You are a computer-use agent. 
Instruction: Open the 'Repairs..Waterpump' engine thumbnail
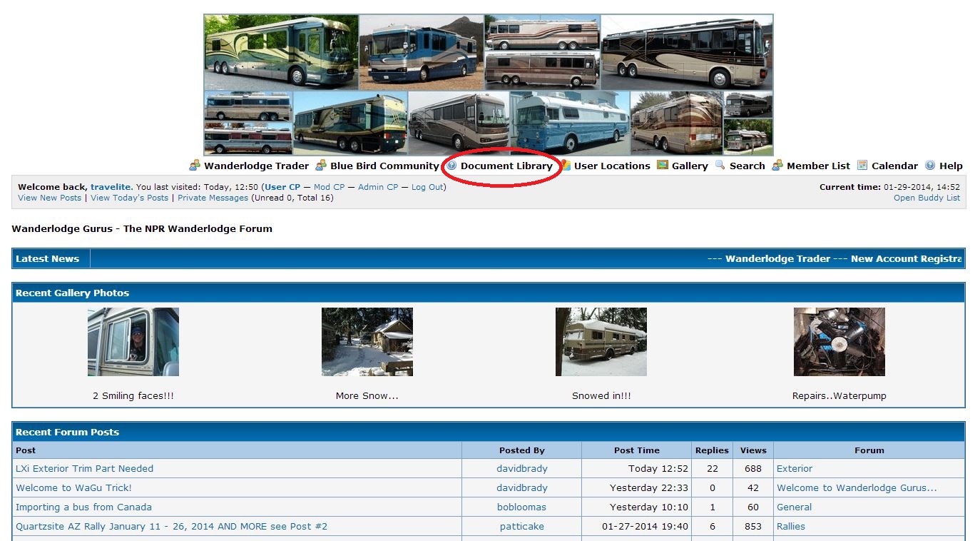tap(839, 342)
